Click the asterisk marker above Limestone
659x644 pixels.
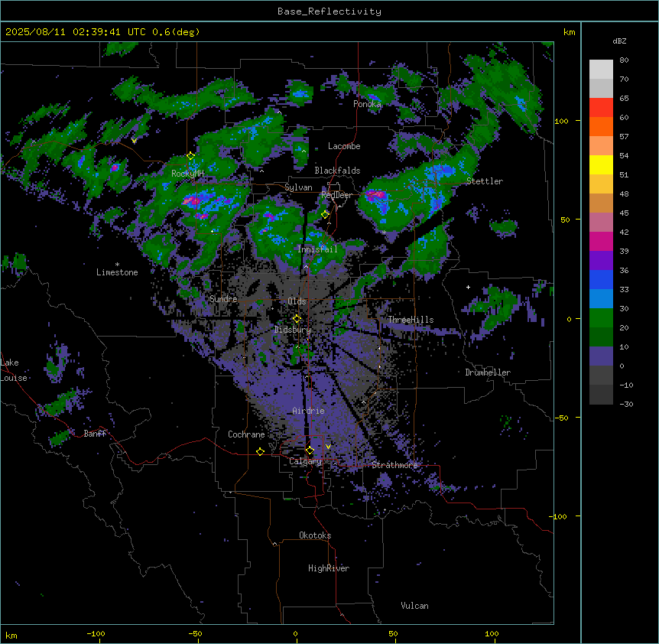[x=117, y=265]
